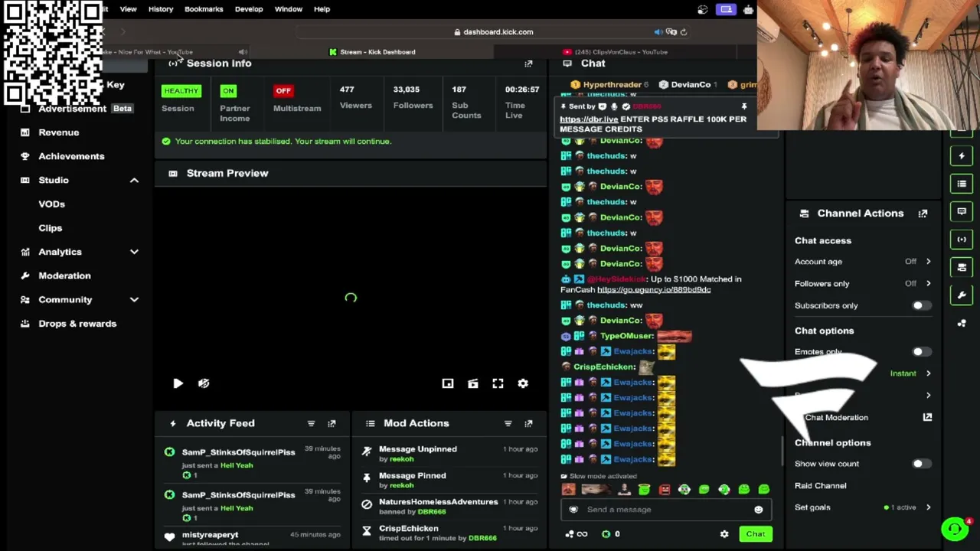Filter the Activity Feed entries
Viewport: 980px width, 551px height.
point(311,423)
